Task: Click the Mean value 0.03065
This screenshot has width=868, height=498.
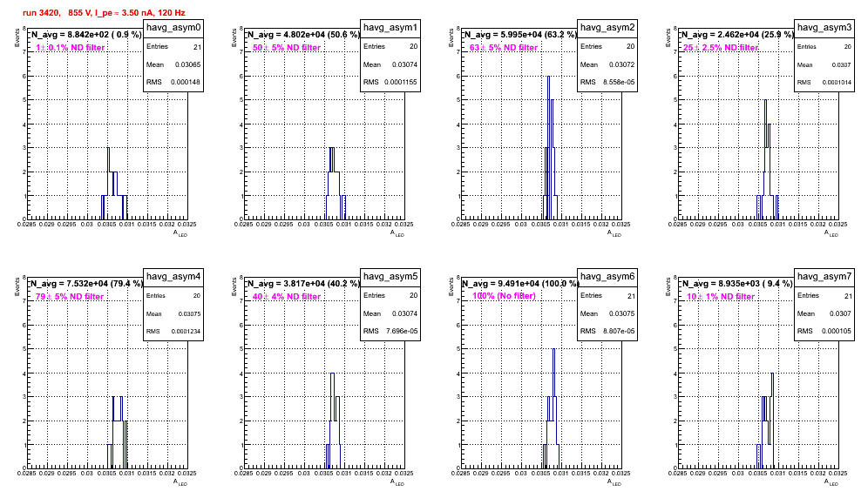Action: point(188,64)
